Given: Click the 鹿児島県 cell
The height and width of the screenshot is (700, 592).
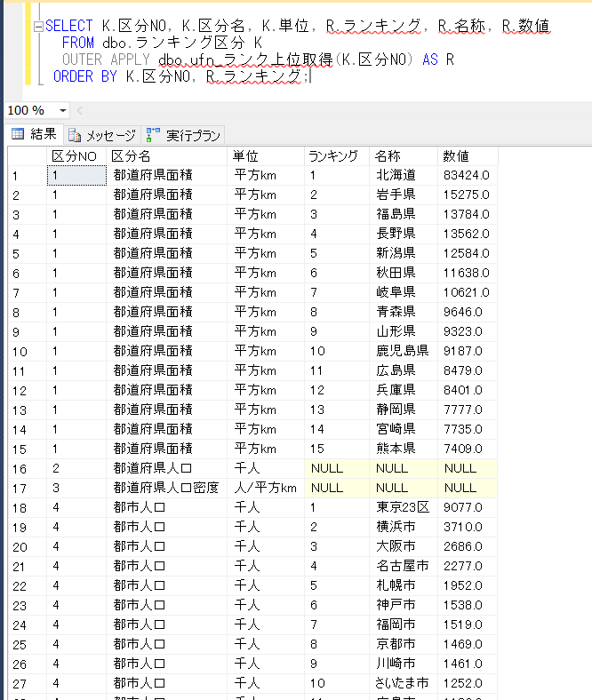Looking at the screenshot, I should (x=404, y=351).
